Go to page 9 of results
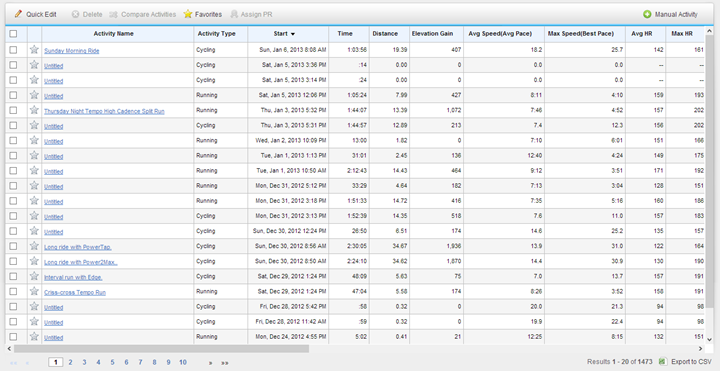The height and width of the screenshot is (371, 720). (169, 362)
